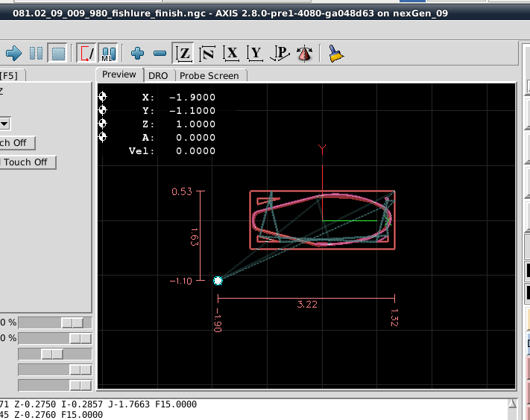Click the upper Touch Off button
Image resolution: width=530 pixels, height=420 pixels.
(x=16, y=143)
